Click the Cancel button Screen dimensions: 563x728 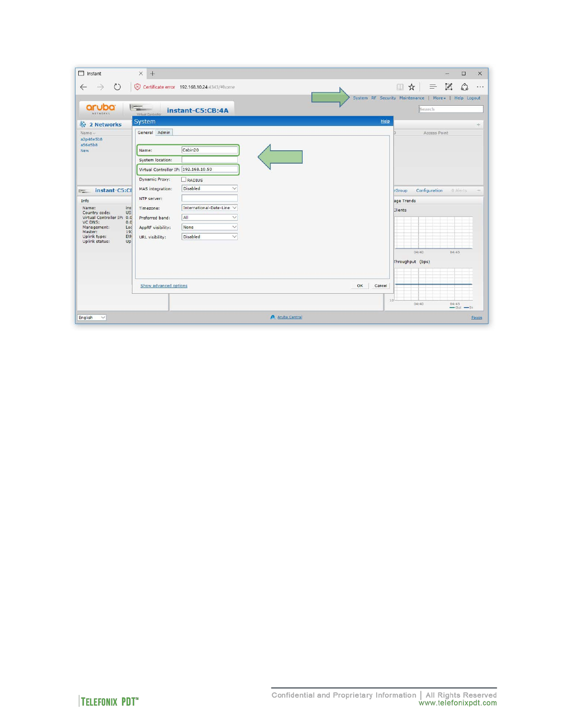point(380,286)
